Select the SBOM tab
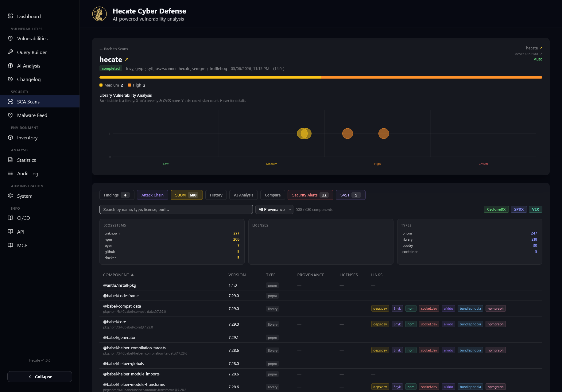Image resolution: width=562 pixels, height=392 pixels. coord(187,195)
